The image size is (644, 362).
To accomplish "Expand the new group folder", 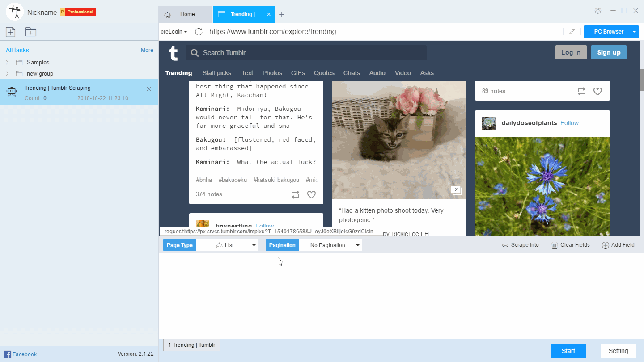I will pos(7,74).
